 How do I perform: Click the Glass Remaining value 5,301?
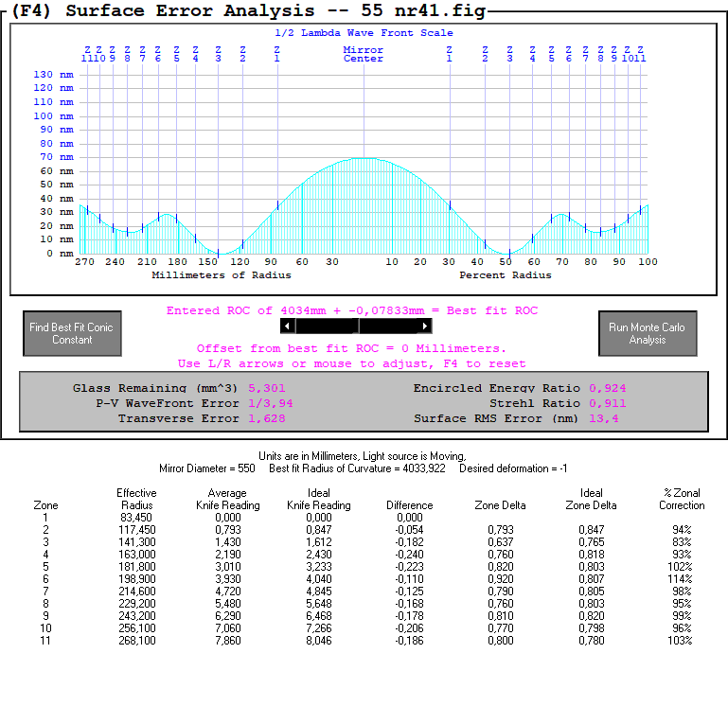(267, 388)
